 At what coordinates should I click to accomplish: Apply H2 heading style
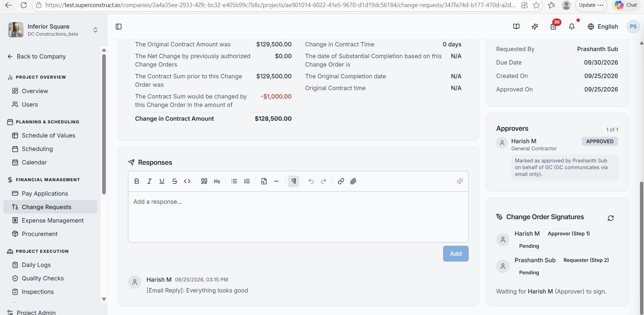coord(217,181)
